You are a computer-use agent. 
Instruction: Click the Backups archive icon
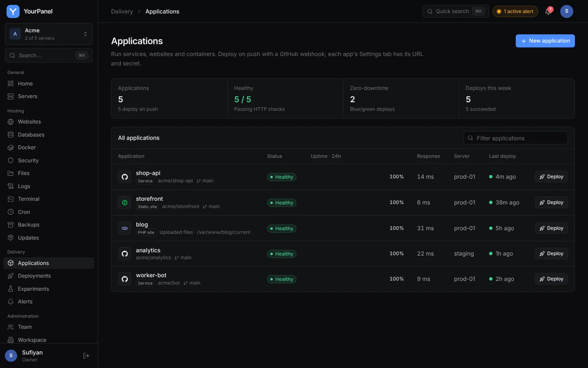click(11, 225)
